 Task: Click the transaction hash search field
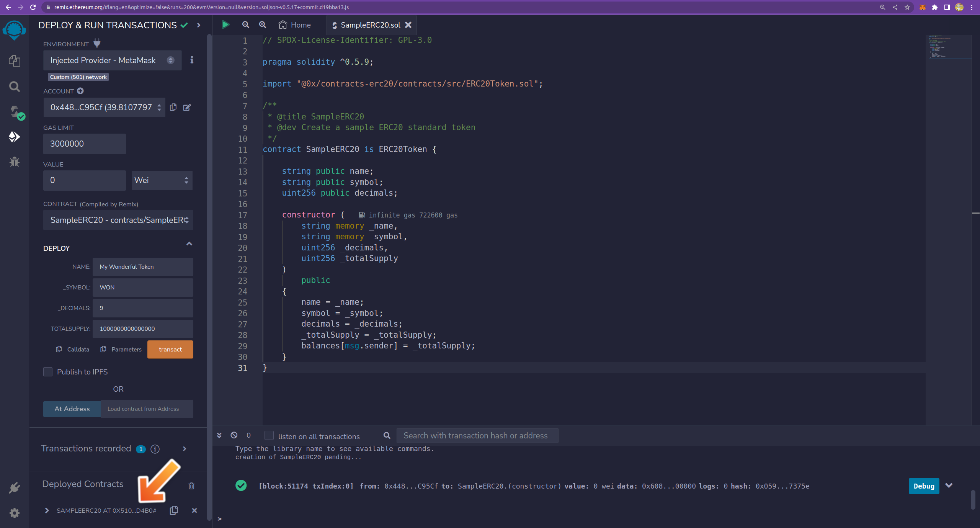(477, 436)
